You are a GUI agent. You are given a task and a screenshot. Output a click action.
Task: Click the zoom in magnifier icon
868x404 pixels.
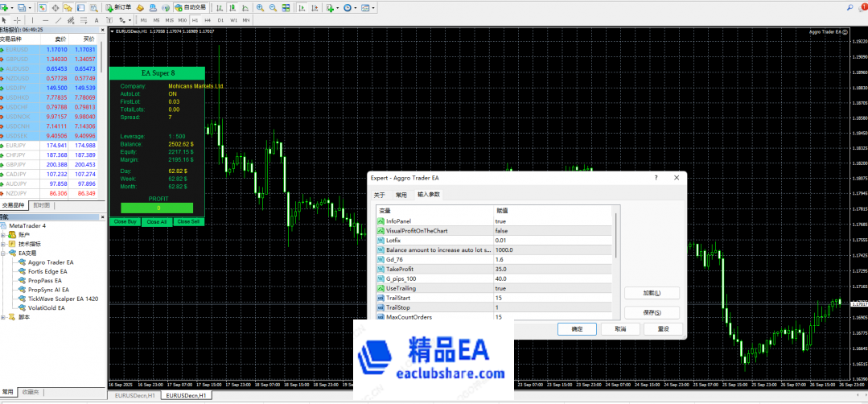tap(258, 7)
